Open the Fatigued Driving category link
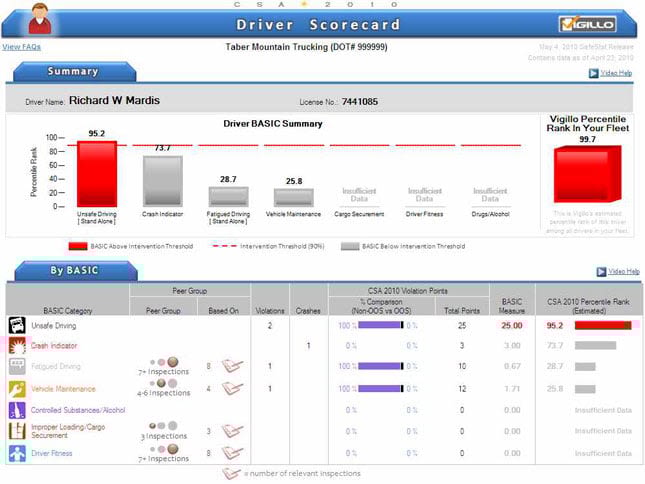Image resolution: width=645 pixels, height=484 pixels. point(56,366)
